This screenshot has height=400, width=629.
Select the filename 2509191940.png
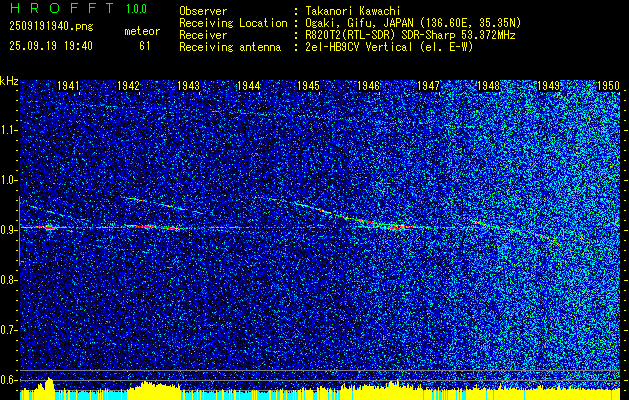pyautogui.click(x=51, y=27)
